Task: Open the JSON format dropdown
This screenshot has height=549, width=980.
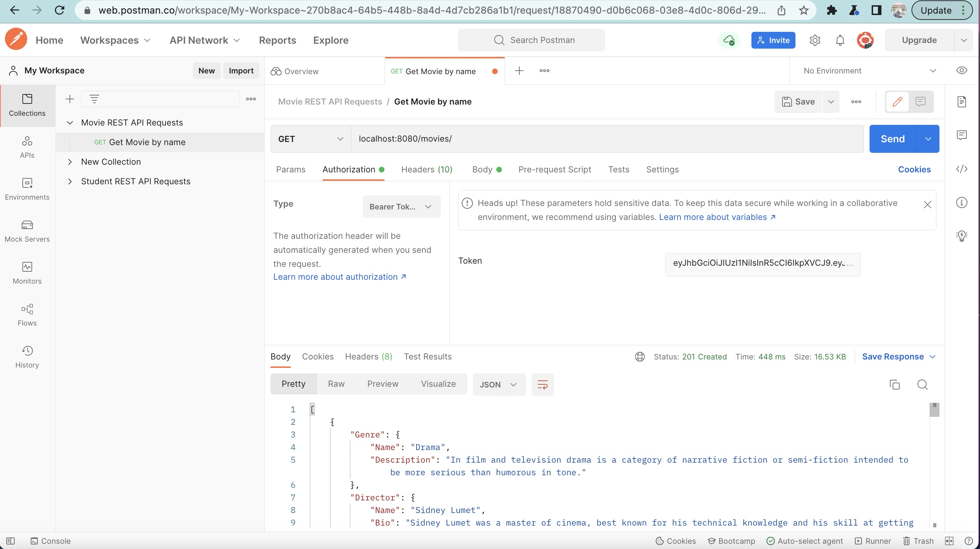Action: pos(499,385)
